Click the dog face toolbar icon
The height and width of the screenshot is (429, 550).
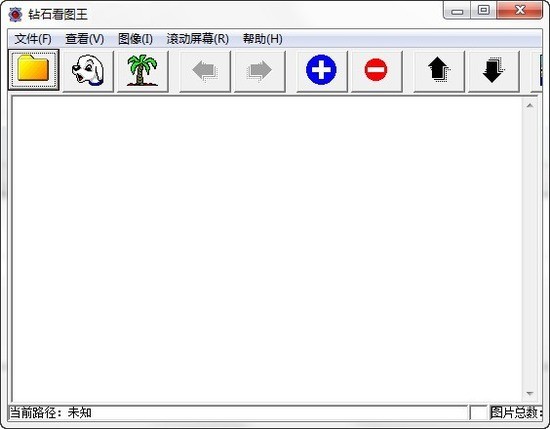click(x=88, y=71)
